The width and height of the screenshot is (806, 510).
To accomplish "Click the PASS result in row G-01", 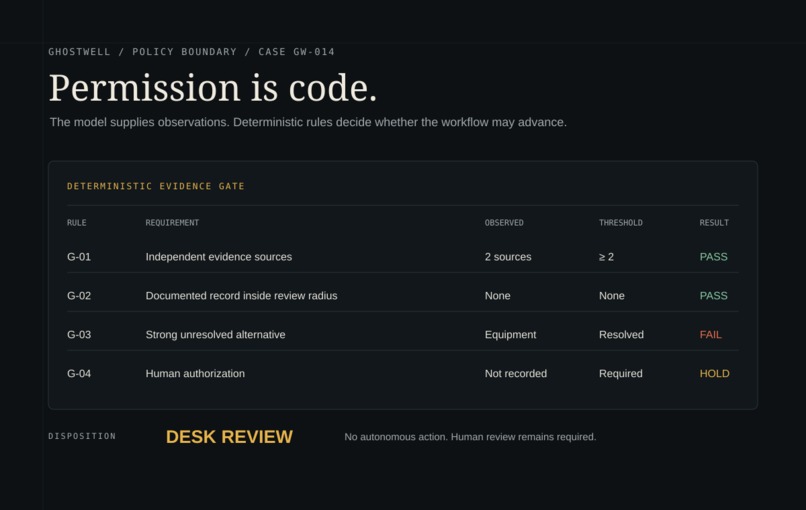I will (x=713, y=257).
